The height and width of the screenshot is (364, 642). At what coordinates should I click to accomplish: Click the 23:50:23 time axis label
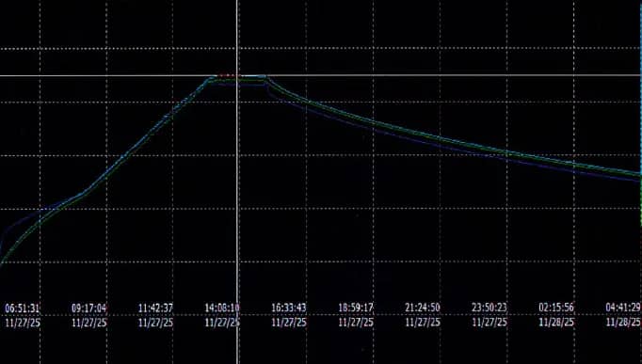point(490,308)
